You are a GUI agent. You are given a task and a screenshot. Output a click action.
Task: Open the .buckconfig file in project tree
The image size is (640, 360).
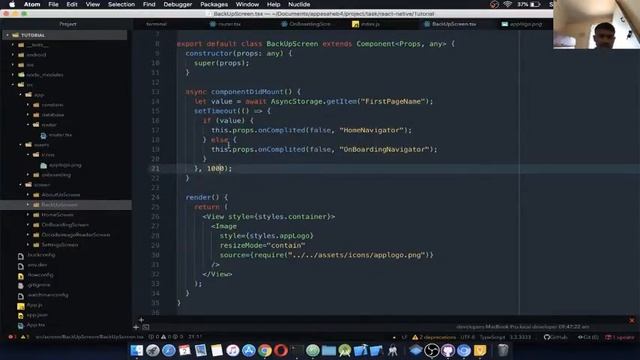(41, 255)
